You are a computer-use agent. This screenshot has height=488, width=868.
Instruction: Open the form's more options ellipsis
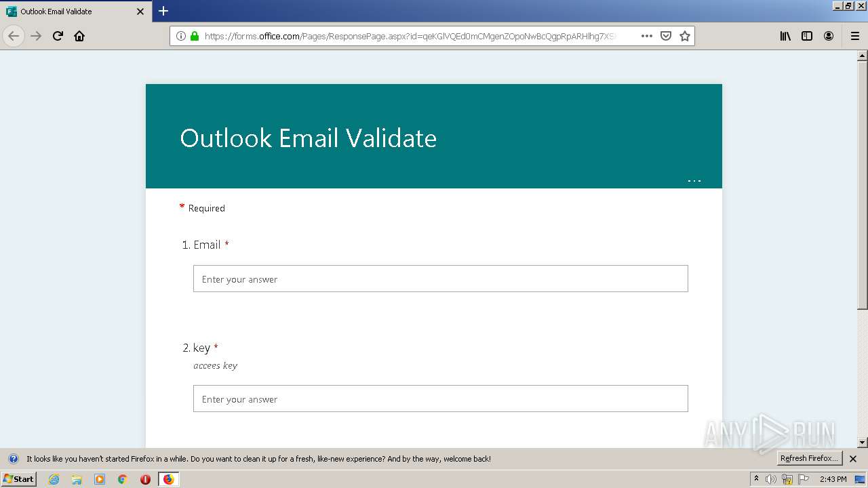[694, 180]
